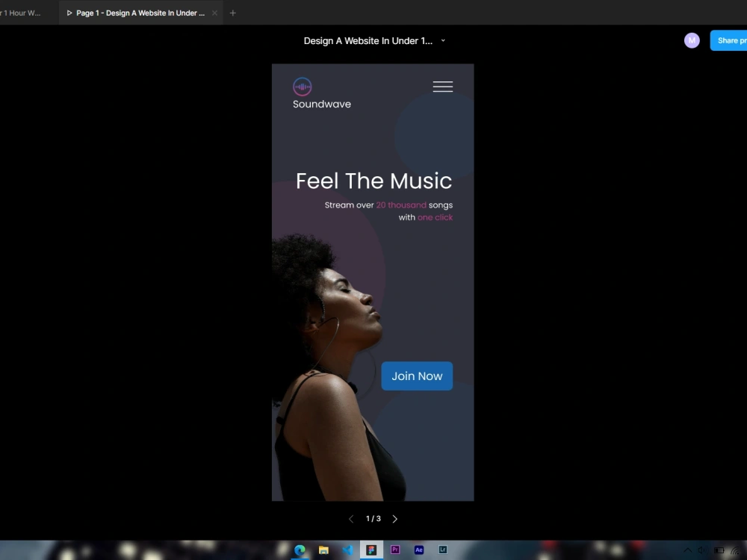The image size is (747, 560).
Task: Click the battery icon in the system tray
Action: point(719,550)
